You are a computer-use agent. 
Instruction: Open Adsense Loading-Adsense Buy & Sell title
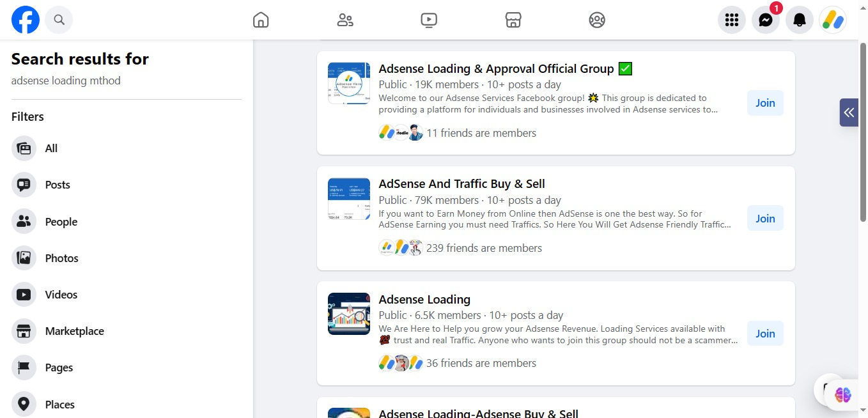pos(479,413)
